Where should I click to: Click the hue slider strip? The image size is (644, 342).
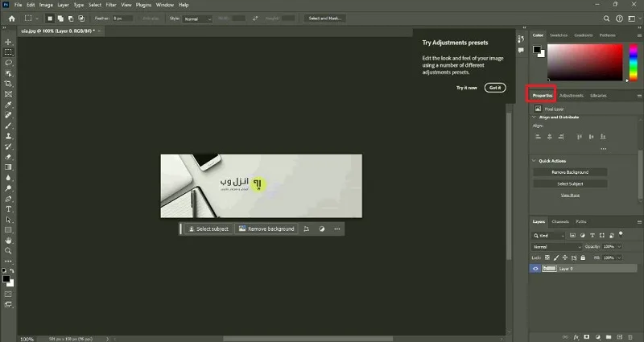coord(633,62)
